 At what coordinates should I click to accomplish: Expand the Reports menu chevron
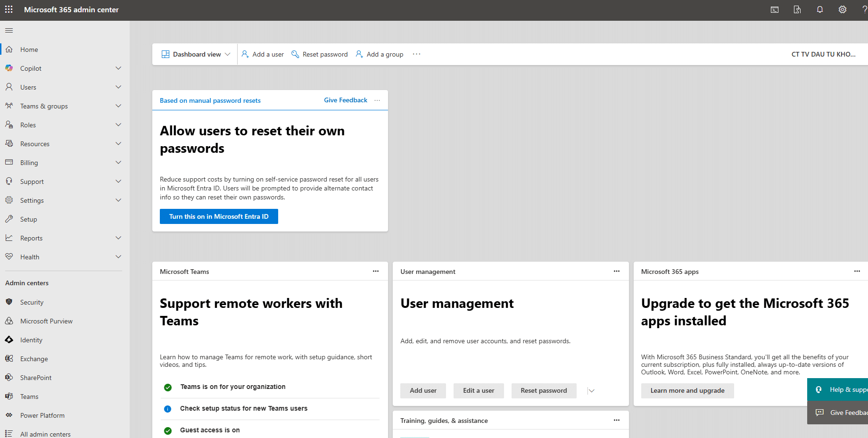118,238
